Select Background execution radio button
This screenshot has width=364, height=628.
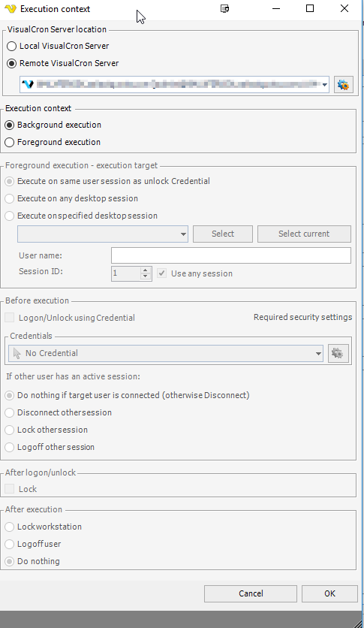click(x=10, y=125)
